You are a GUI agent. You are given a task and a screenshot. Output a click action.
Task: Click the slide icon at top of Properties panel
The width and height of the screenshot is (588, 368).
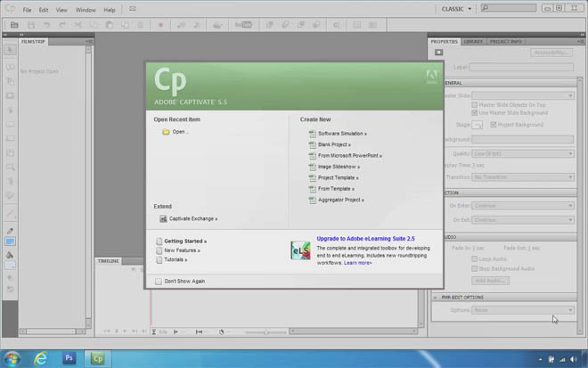point(438,53)
